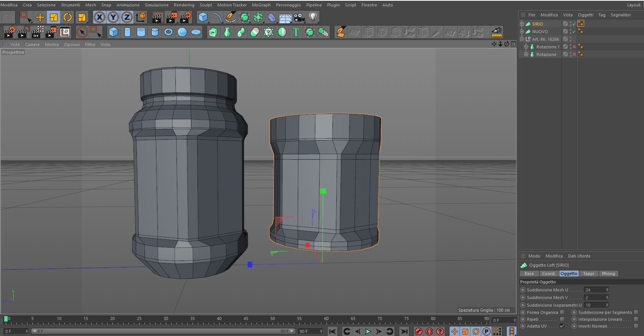
Task: Activate the Rotate tool
Action: [x=67, y=17]
